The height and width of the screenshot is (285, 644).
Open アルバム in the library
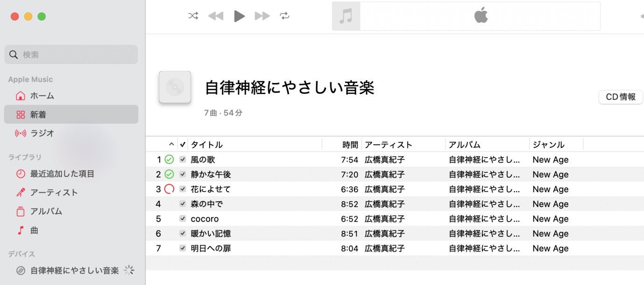tap(71, 211)
